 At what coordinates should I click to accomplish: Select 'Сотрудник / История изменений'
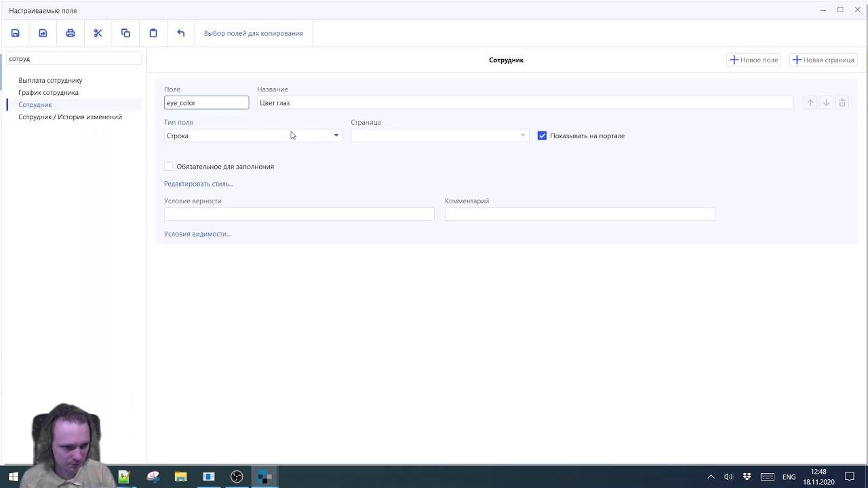tap(70, 117)
